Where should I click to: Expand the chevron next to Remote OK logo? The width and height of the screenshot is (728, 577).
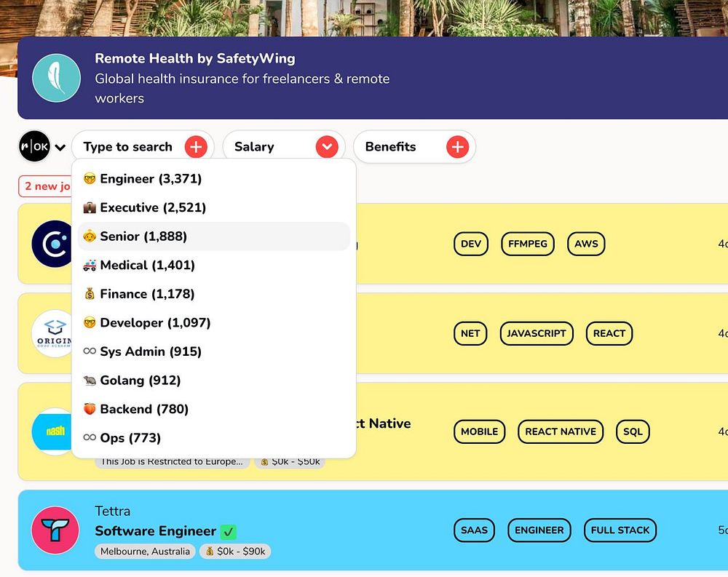(60, 148)
